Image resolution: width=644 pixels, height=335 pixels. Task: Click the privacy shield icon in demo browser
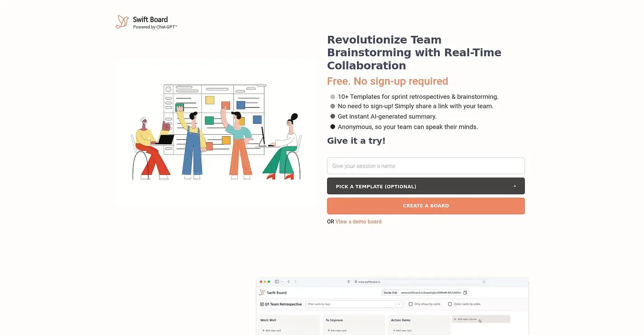coord(349,282)
